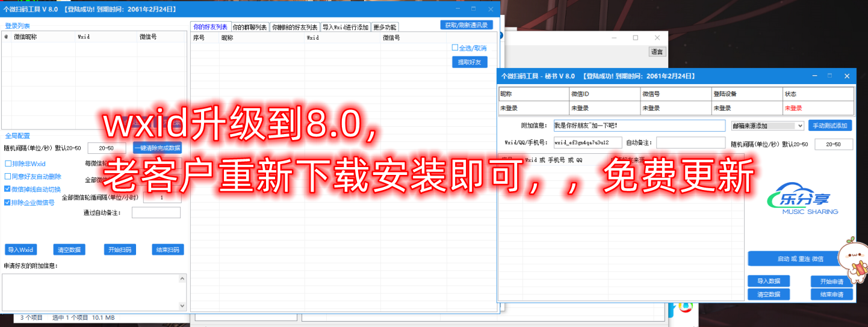Click the 附加信息 text field in 秘书 window
The image size is (868, 327).
coord(639,126)
